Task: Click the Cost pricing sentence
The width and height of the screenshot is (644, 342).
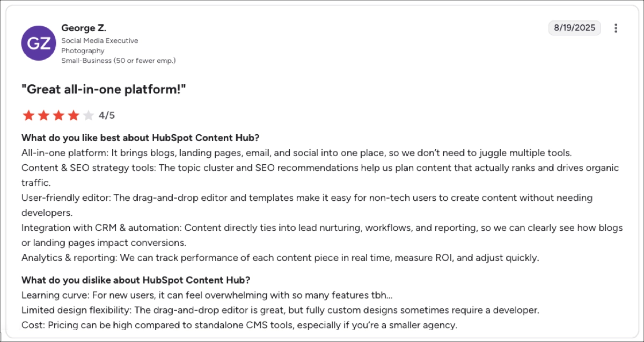Action: (239, 325)
